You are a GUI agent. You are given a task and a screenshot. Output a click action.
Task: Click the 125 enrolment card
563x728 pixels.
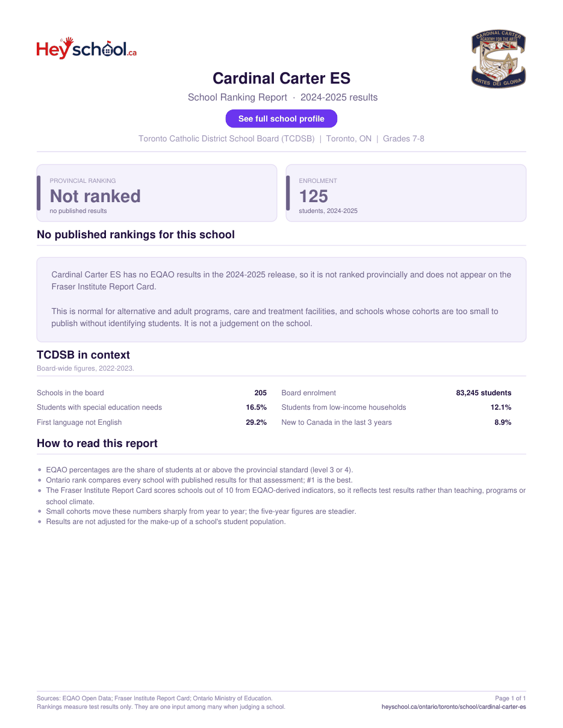click(406, 193)
